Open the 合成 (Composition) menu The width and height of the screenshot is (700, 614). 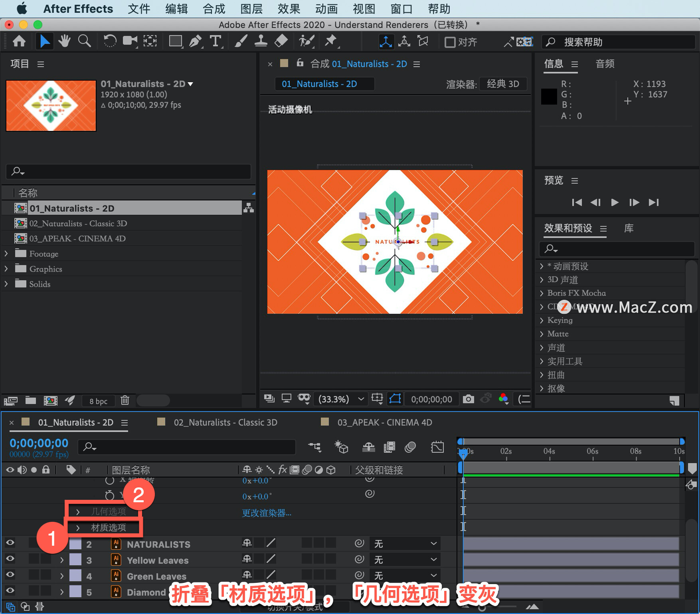click(214, 9)
